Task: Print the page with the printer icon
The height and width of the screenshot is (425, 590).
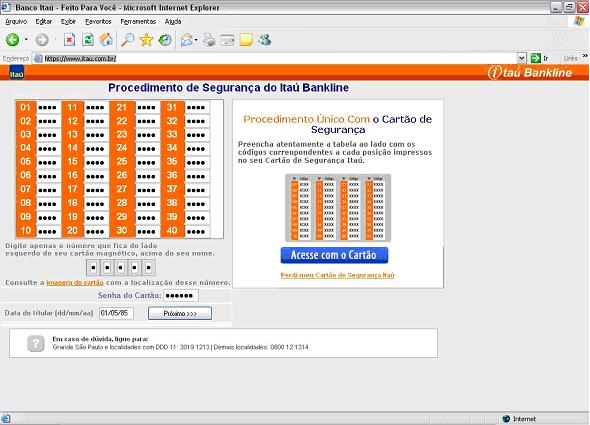Action: (209, 40)
